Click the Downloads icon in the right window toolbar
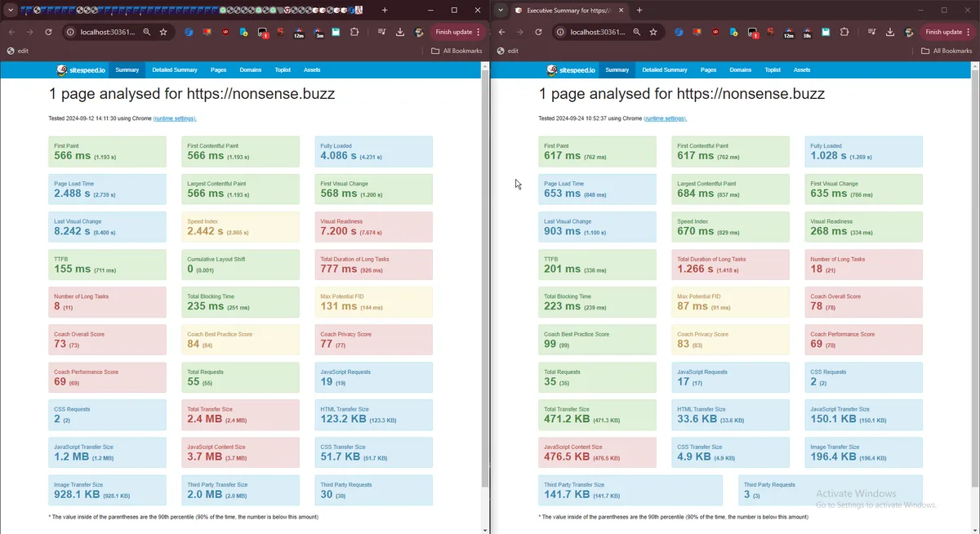Image resolution: width=980 pixels, height=534 pixels. coord(889,32)
